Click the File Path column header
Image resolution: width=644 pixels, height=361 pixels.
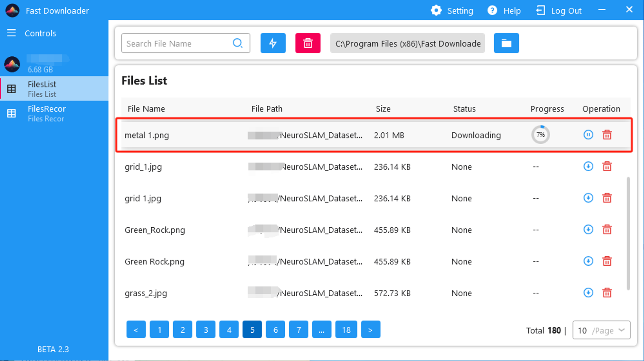(x=267, y=109)
